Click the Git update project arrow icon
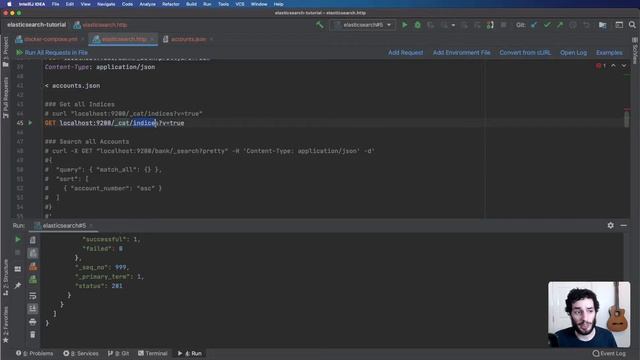Viewport: 640px width, 360px height. pyautogui.click(x=533, y=25)
